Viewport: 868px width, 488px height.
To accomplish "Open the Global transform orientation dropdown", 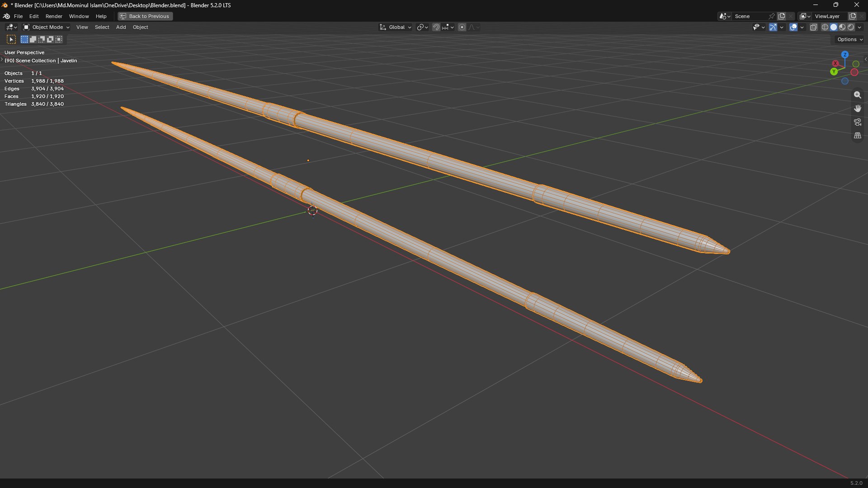I will click(396, 27).
